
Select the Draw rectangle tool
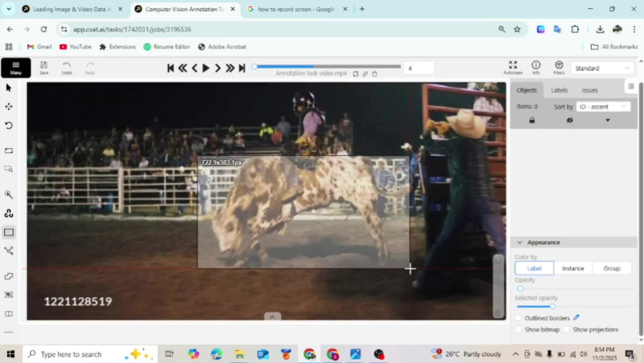tap(8, 232)
